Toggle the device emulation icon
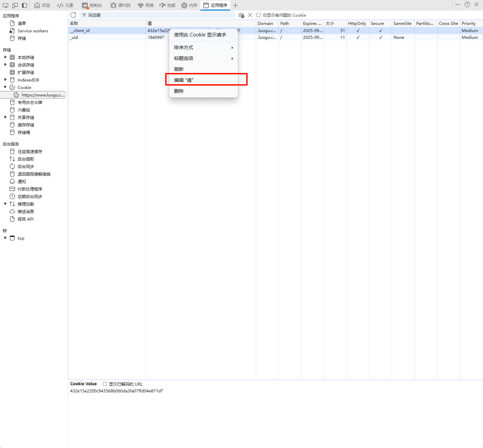The image size is (483, 448). 15,5
